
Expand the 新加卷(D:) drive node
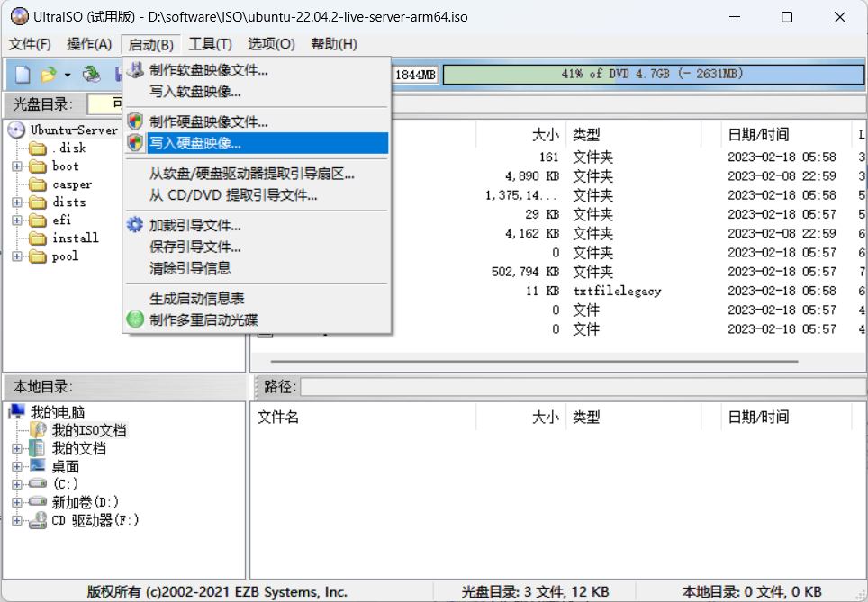(17, 502)
